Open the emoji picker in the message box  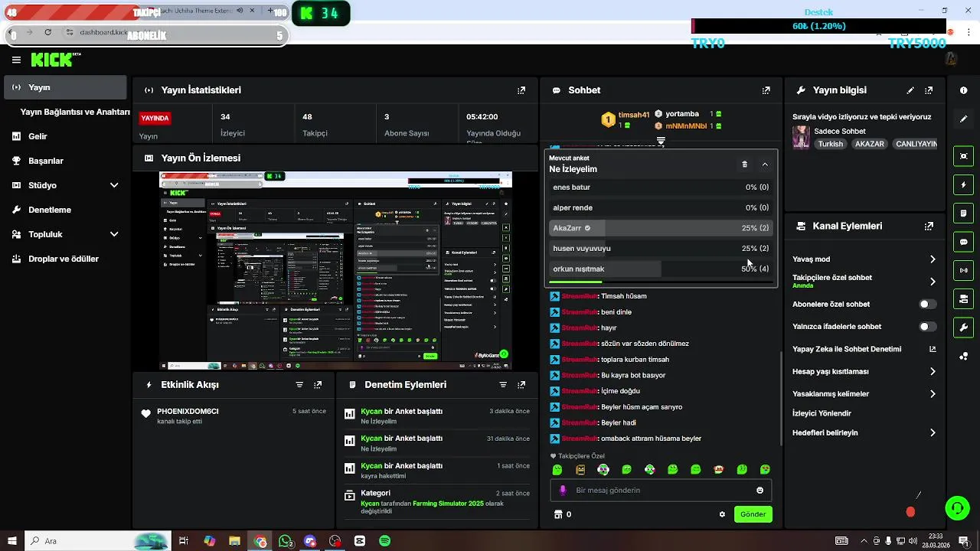coord(759,491)
